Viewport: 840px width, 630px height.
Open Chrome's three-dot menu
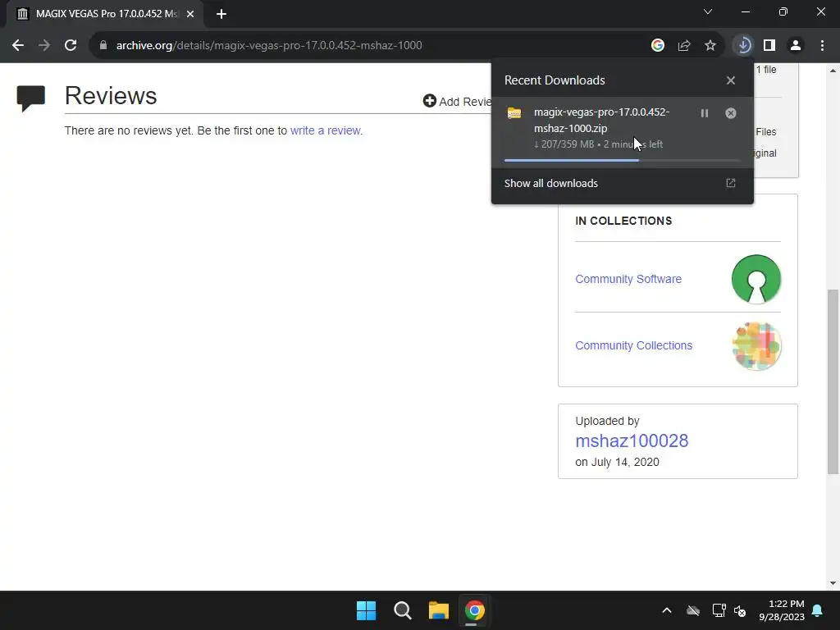[x=822, y=46]
